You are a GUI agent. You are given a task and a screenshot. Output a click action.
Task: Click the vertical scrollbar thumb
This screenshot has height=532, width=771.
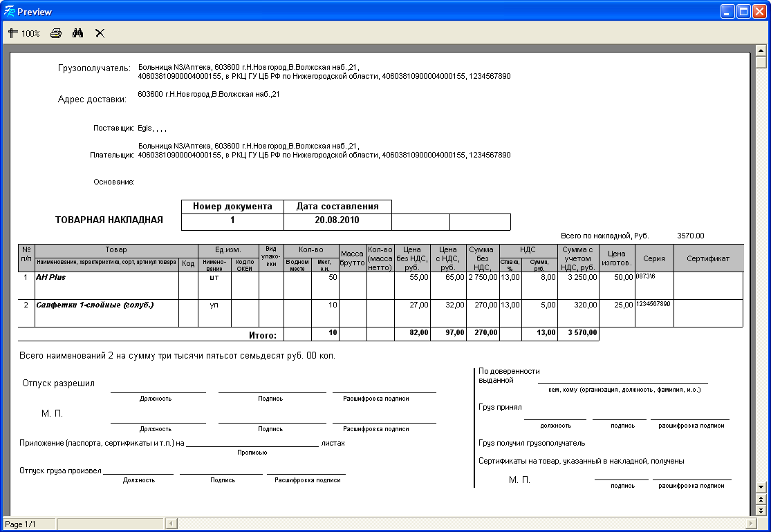(x=761, y=62)
